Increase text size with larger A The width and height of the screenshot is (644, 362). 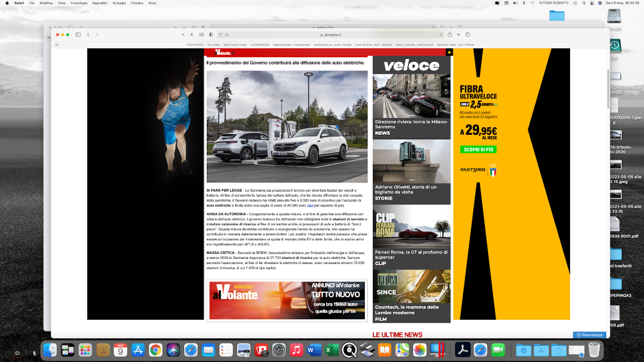191,35
